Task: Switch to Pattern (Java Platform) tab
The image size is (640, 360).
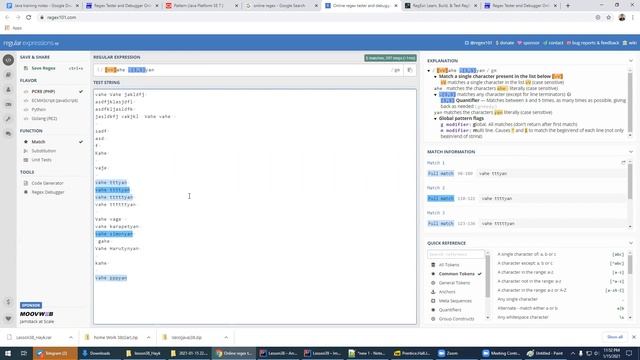Action: pyautogui.click(x=202, y=6)
